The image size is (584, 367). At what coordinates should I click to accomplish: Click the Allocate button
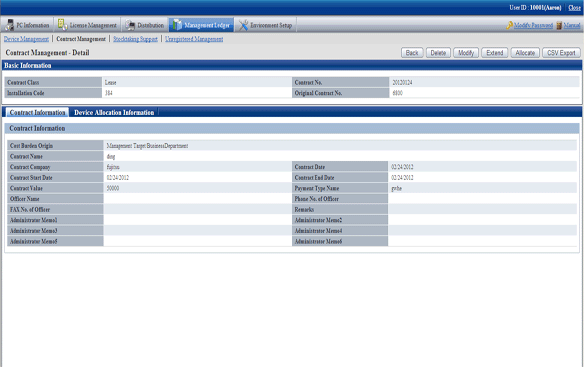(525, 53)
